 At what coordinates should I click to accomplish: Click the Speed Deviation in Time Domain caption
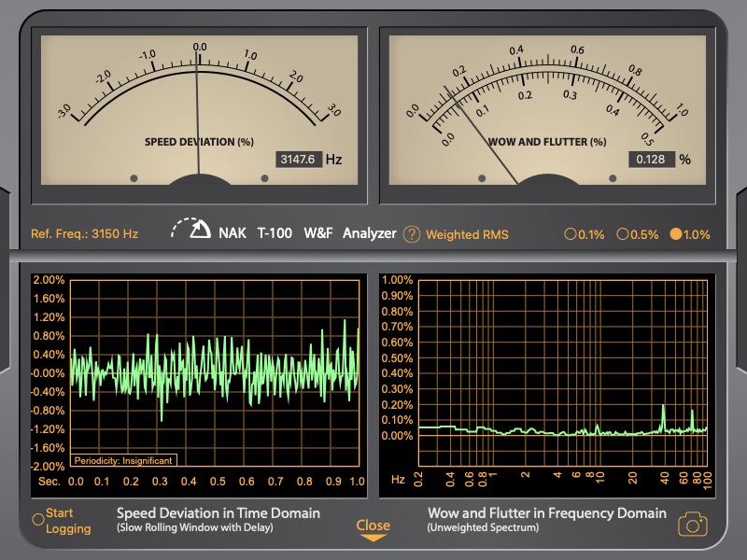218,513
